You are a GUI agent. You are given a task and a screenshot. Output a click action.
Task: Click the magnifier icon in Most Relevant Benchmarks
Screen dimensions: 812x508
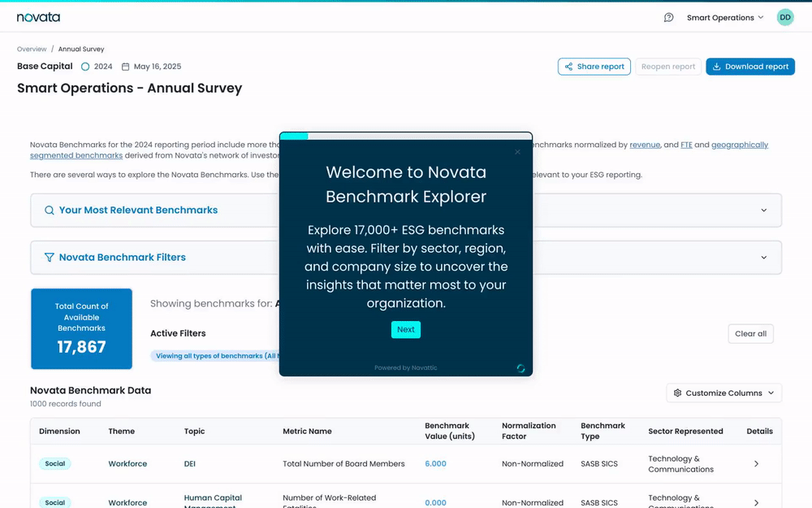[x=50, y=210]
